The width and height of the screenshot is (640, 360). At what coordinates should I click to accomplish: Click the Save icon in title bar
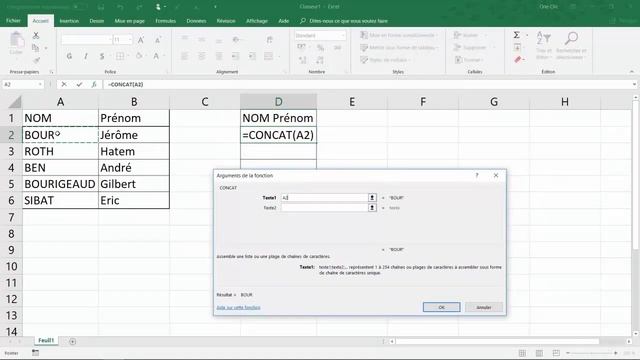(x=101, y=7)
